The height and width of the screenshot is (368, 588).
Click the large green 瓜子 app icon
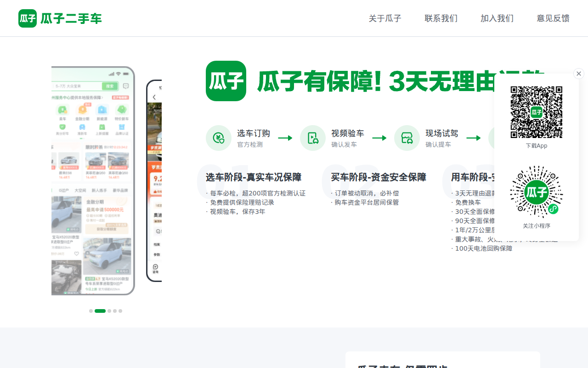[226, 81]
